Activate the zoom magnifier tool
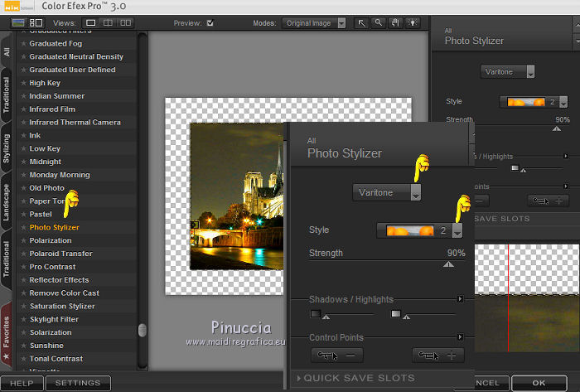The width and height of the screenshot is (580, 392). point(379,23)
